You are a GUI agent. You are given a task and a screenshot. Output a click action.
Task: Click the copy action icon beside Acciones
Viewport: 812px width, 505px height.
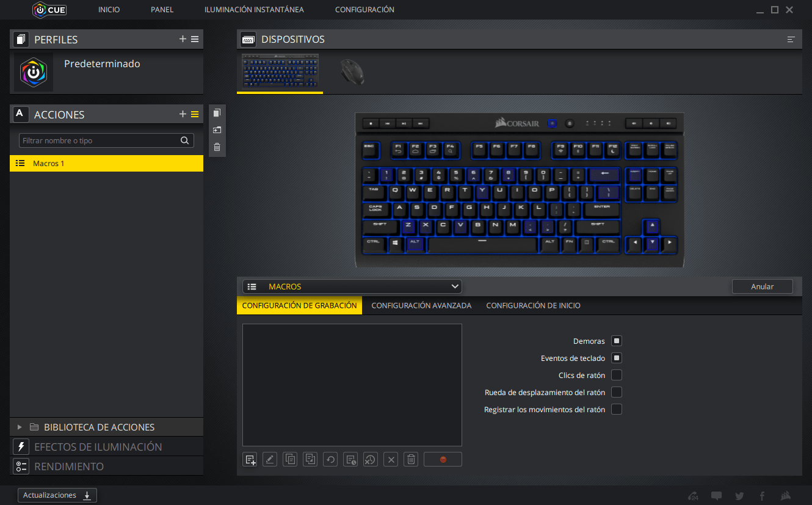tap(217, 113)
